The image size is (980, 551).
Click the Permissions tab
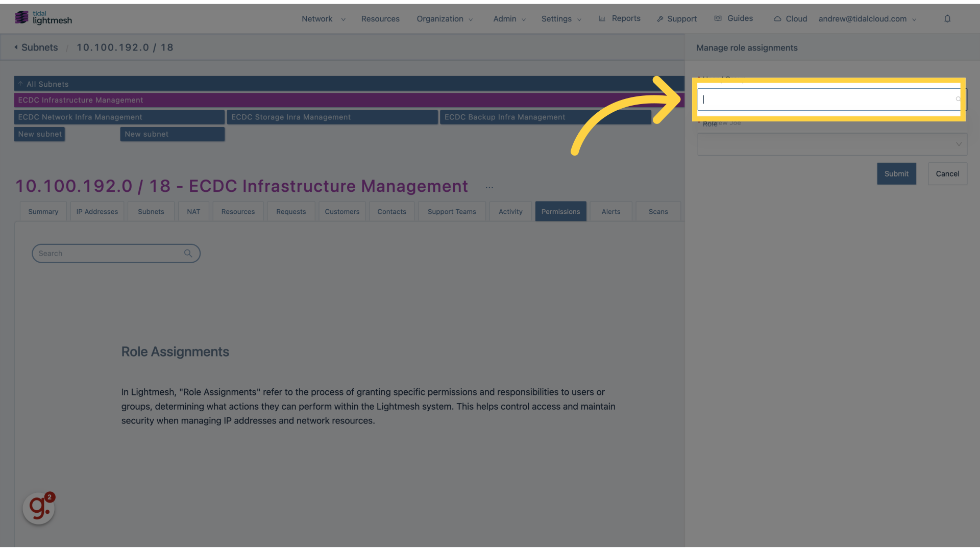[560, 211]
